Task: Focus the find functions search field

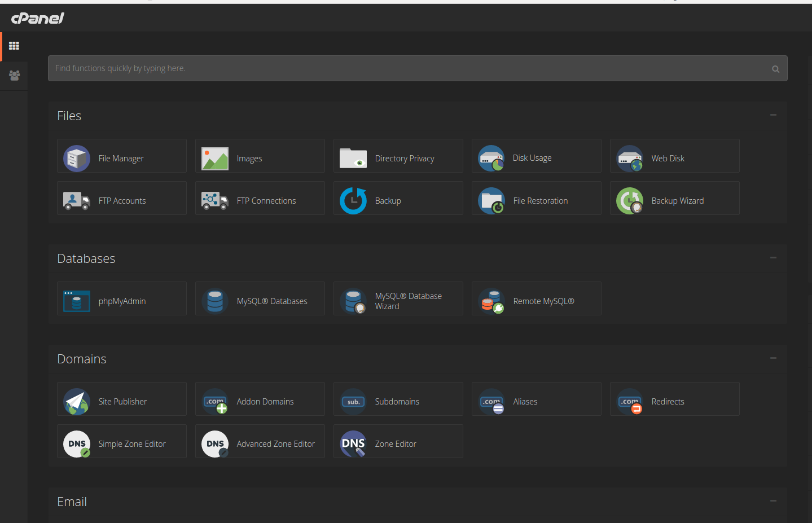Action: (x=418, y=68)
